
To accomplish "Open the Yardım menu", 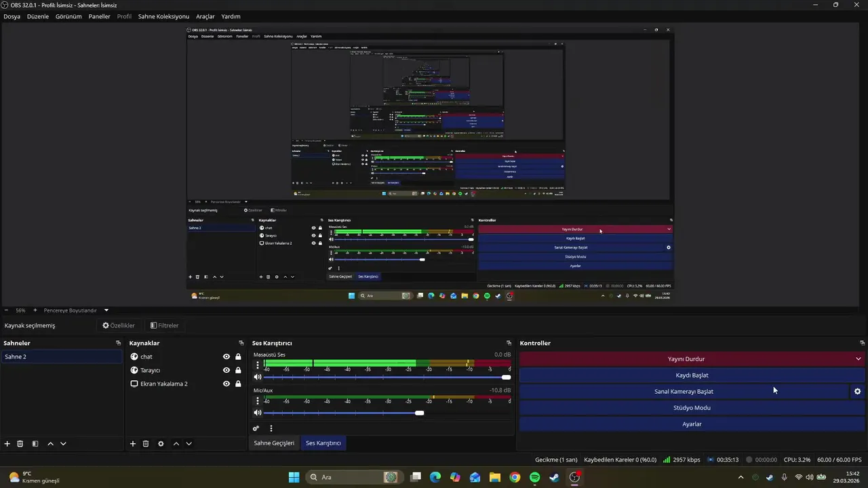I will pyautogui.click(x=231, y=16).
